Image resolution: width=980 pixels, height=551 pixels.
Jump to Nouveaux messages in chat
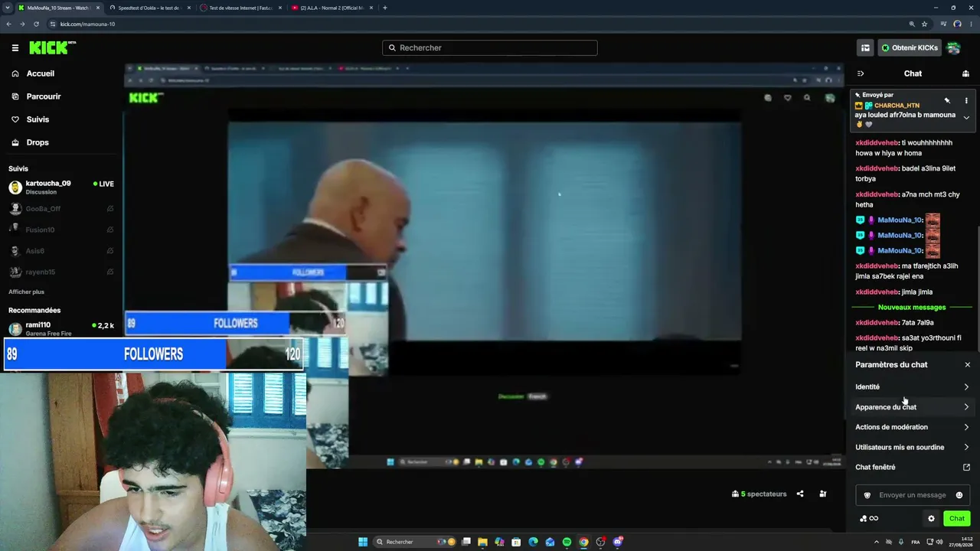[912, 308]
